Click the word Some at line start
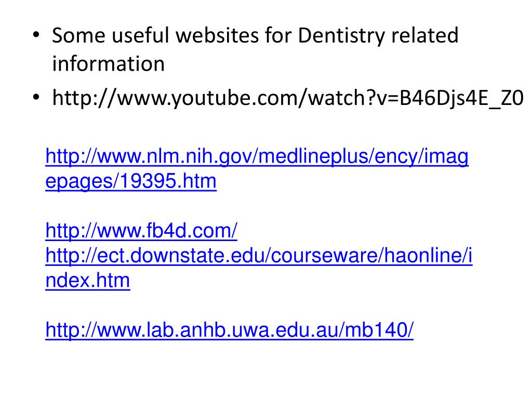 click(79, 35)
